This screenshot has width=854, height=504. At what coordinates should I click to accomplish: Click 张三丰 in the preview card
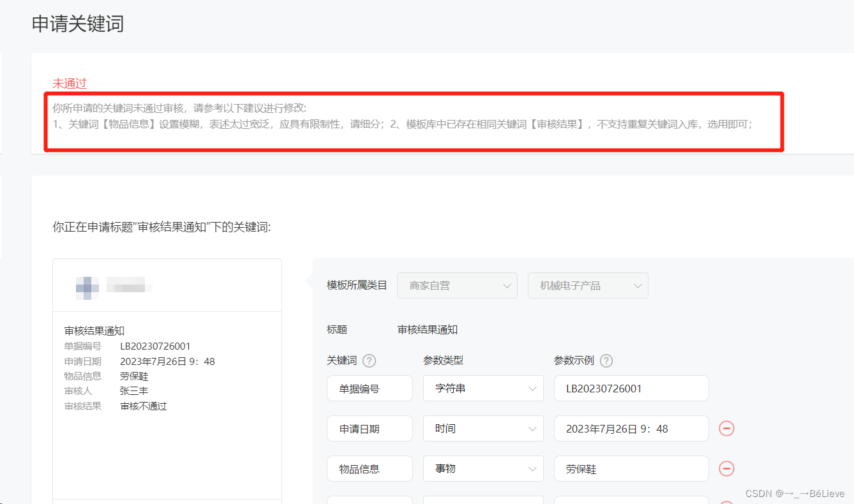coord(134,390)
